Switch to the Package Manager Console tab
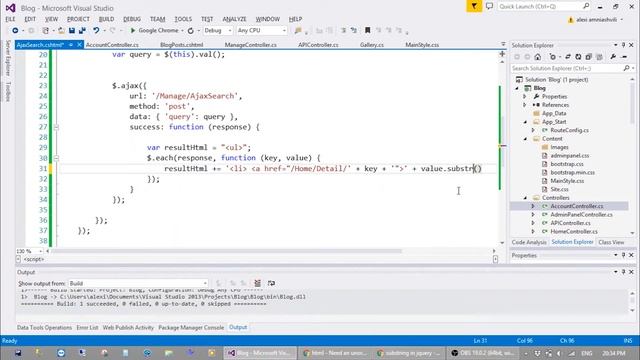 (191, 327)
